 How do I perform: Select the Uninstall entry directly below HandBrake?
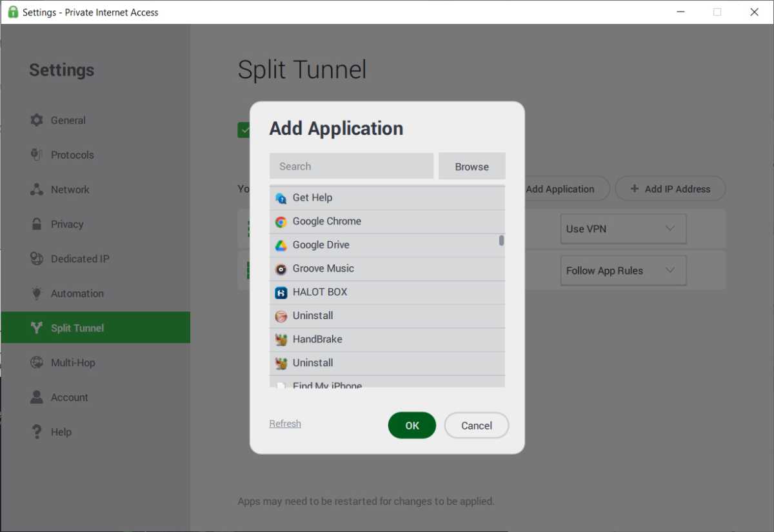(387, 363)
